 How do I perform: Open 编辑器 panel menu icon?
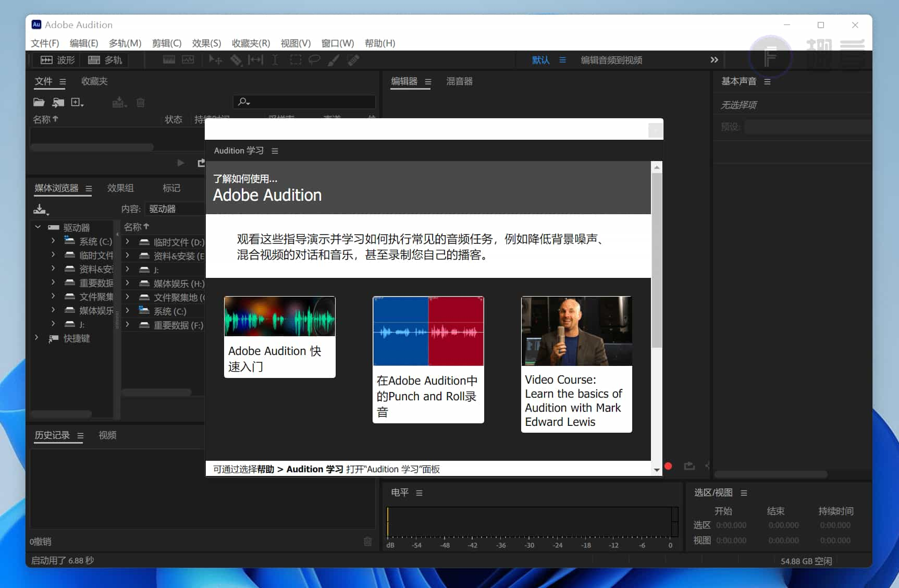[x=428, y=82]
